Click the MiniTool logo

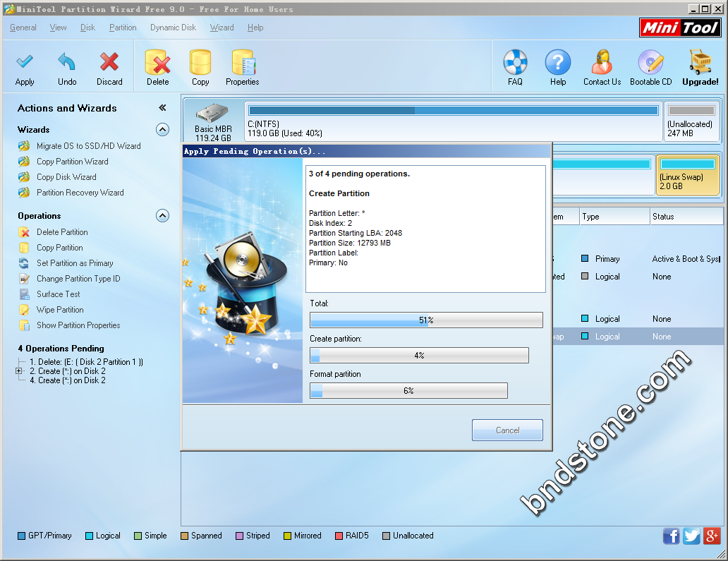(x=680, y=28)
